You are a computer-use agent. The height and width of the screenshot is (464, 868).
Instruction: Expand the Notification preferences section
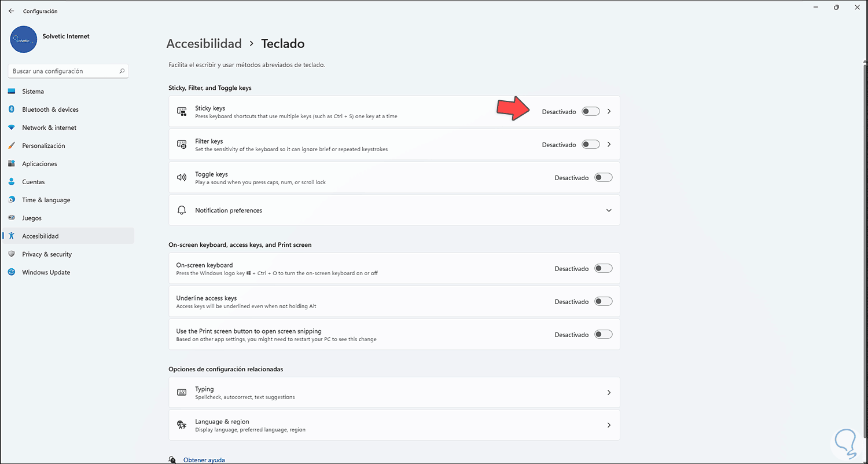click(609, 210)
